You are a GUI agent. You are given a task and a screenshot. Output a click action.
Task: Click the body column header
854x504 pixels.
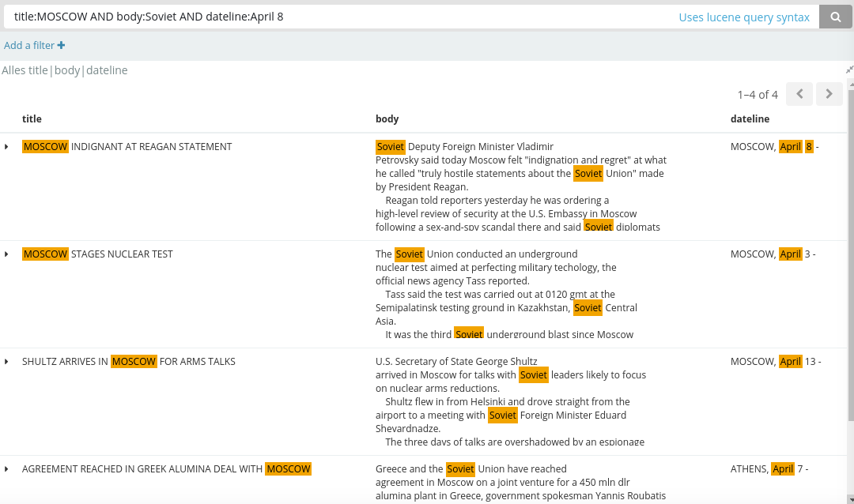tap(387, 118)
